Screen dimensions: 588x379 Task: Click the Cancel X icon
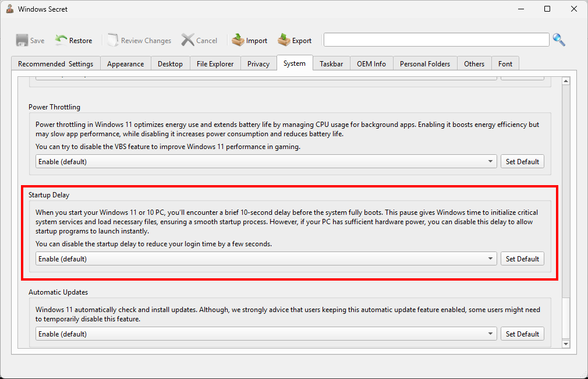(187, 40)
